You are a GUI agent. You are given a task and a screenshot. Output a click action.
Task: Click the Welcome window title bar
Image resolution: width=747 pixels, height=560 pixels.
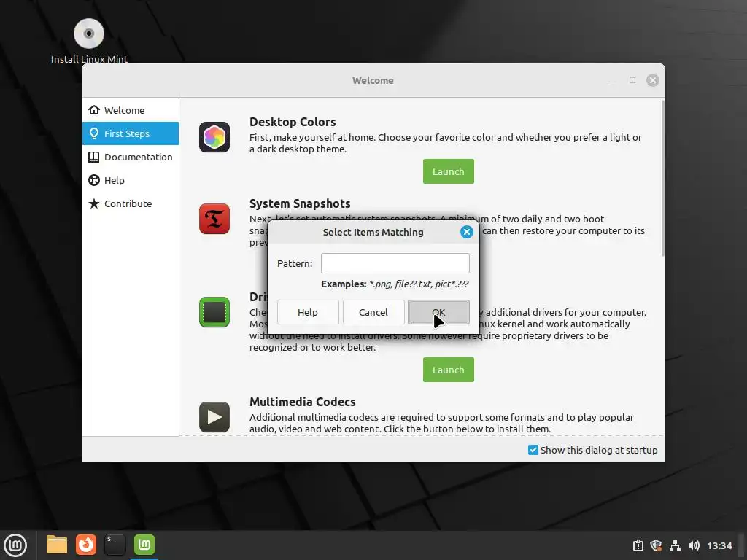[373, 80]
